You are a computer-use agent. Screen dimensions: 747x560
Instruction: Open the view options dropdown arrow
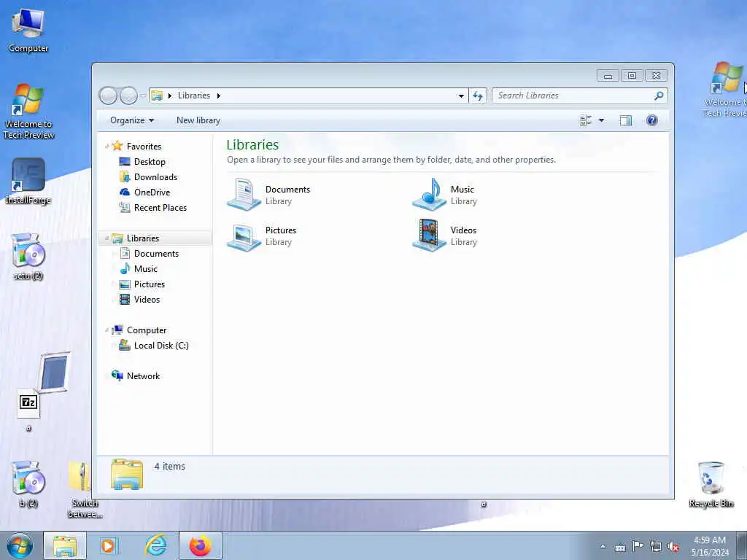(601, 120)
